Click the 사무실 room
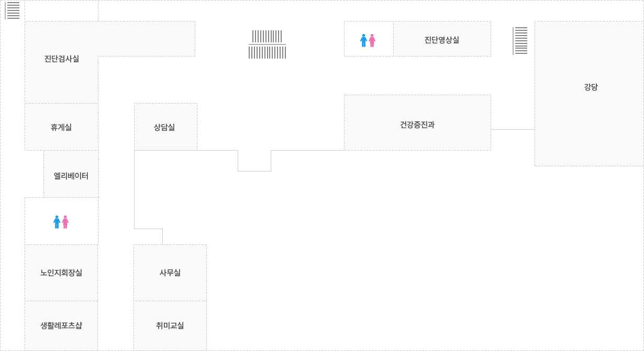Viewport: 644px width, 351px height. click(170, 273)
